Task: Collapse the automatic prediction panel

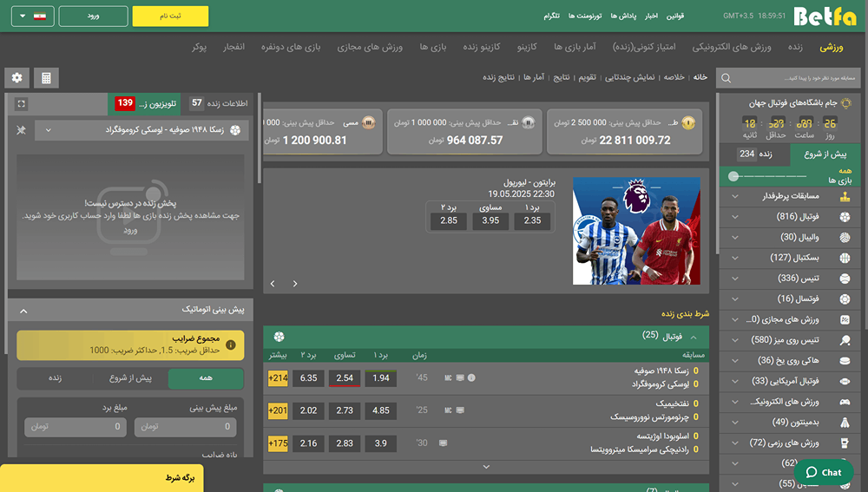Action: 23,311
